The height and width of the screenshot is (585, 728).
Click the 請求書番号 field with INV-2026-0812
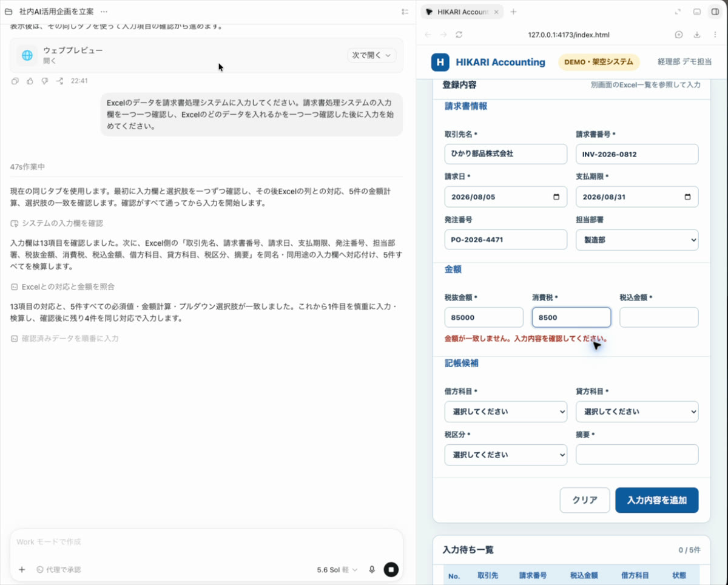[637, 154]
